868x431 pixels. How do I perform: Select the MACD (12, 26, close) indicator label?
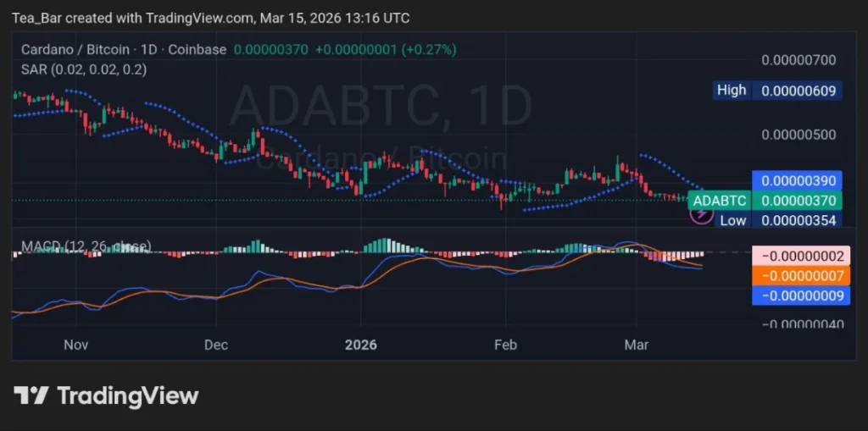pyautogui.click(x=86, y=246)
